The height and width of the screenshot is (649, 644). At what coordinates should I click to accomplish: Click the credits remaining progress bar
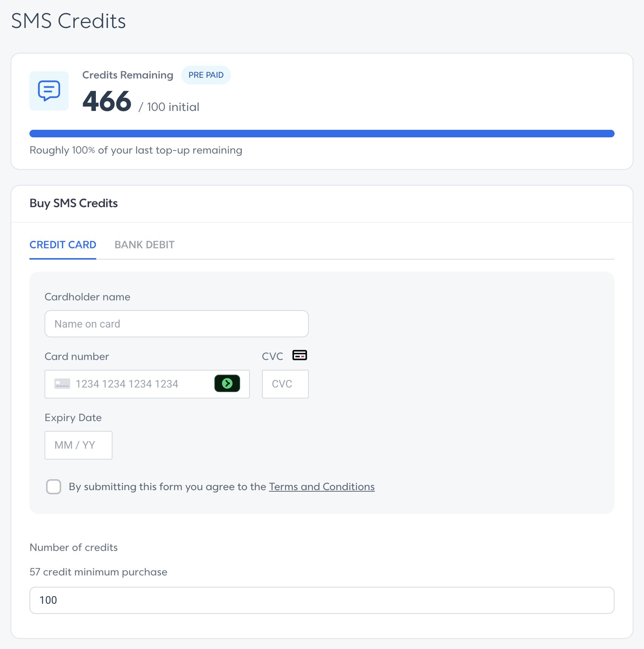(322, 134)
